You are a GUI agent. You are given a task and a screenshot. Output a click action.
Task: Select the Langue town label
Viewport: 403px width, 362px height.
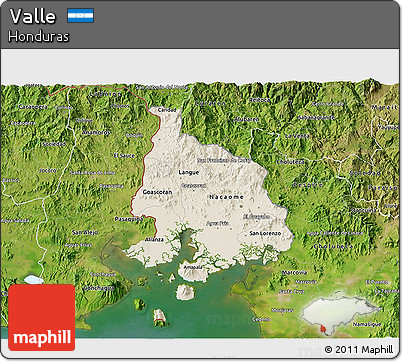[189, 172]
